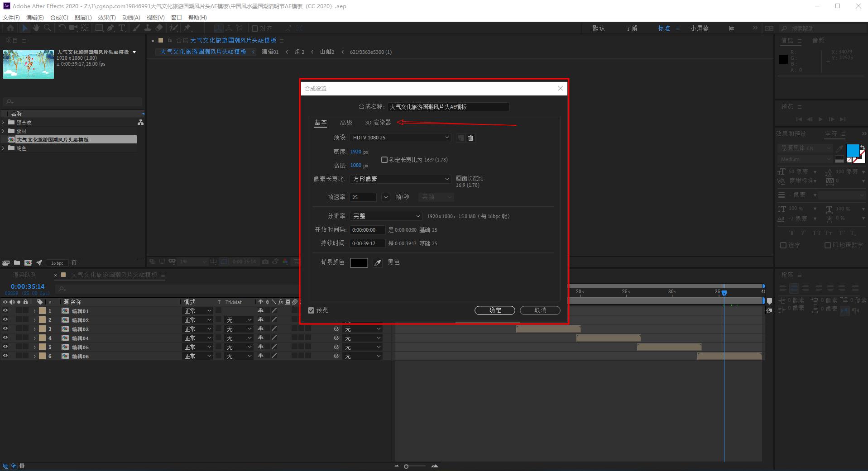The width and height of the screenshot is (868, 471).
Task: Select the Hand tool in toolbar
Action: pos(36,28)
